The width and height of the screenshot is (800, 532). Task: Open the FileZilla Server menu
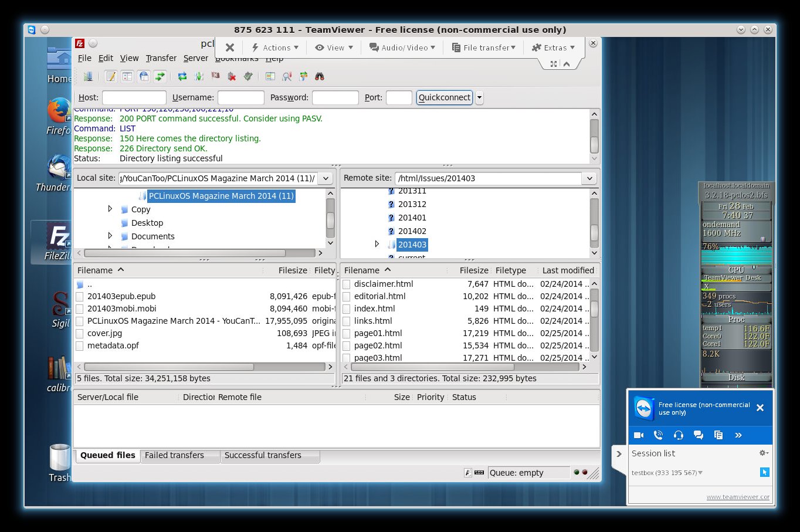point(196,58)
